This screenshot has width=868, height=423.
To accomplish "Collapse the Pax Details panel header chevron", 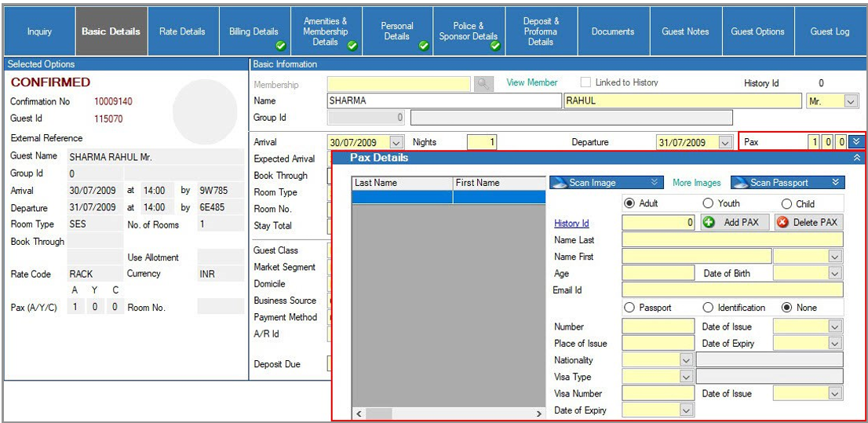I will pos(857,158).
